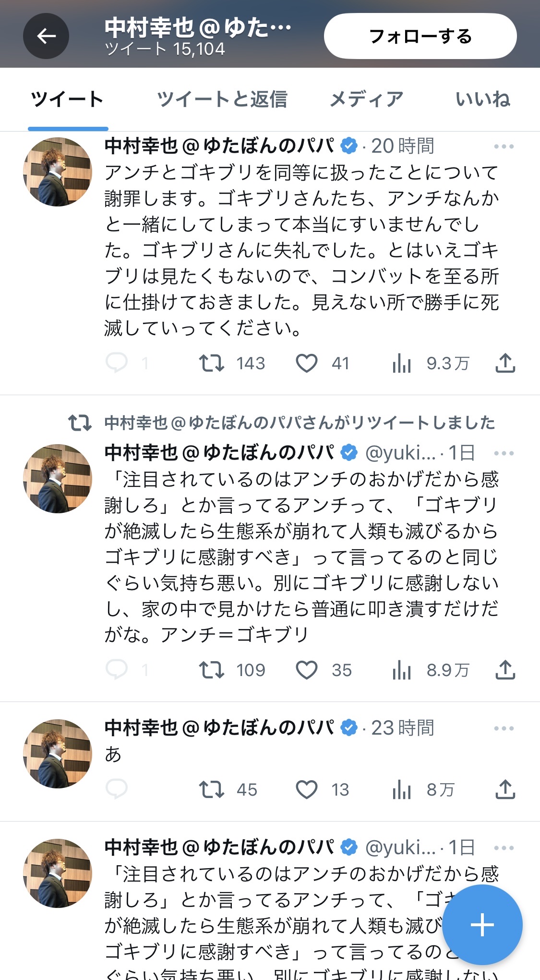Like the あ tweet with 13 likes
The width and height of the screenshot is (540, 980).
click(307, 789)
